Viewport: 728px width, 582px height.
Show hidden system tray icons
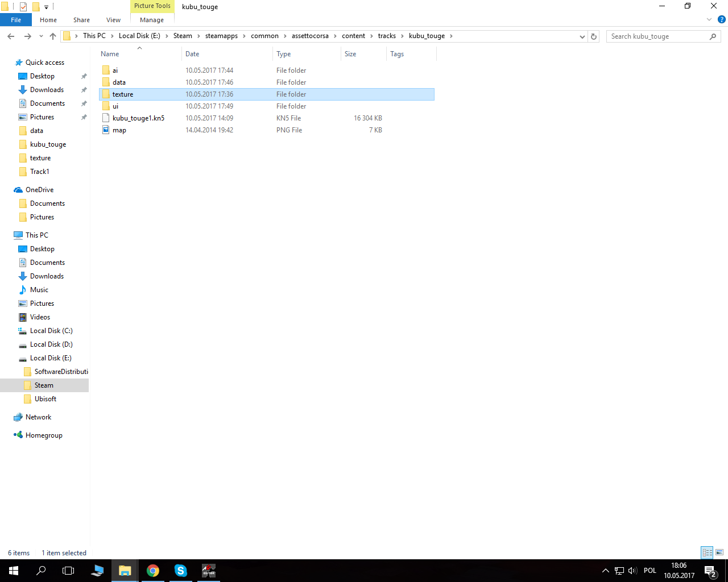point(606,571)
